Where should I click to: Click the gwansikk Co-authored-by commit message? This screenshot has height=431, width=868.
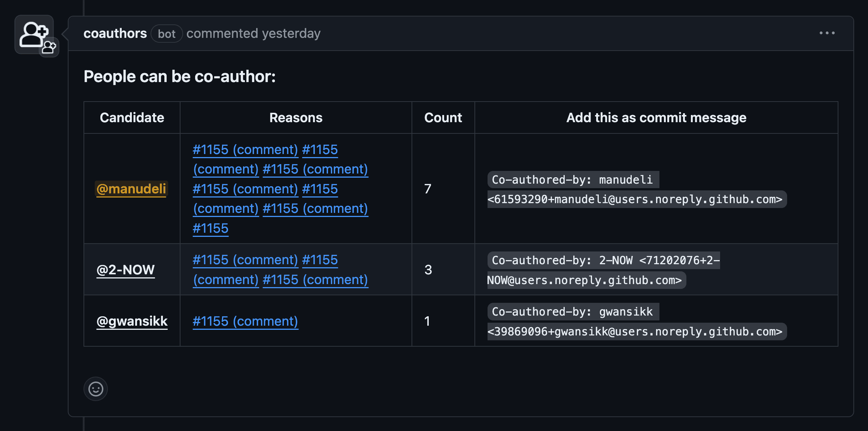[637, 322]
